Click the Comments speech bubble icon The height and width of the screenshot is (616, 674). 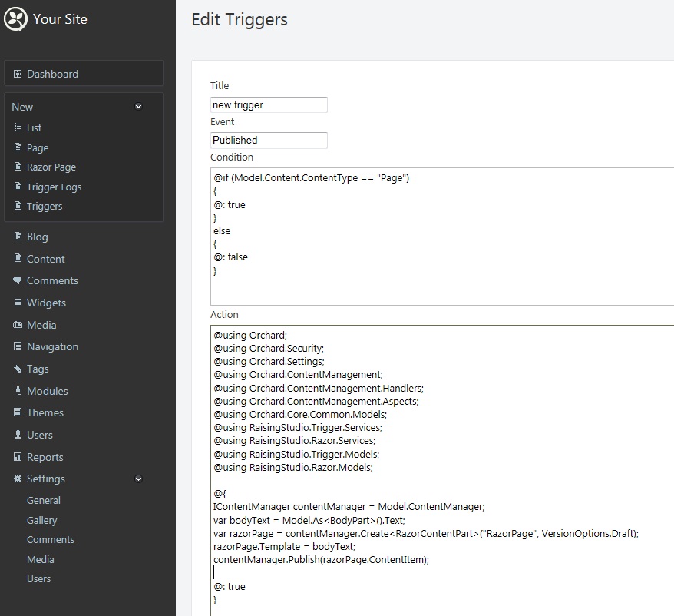click(18, 280)
